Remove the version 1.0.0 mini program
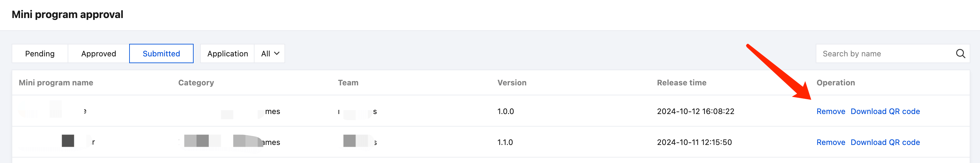 coord(831,111)
